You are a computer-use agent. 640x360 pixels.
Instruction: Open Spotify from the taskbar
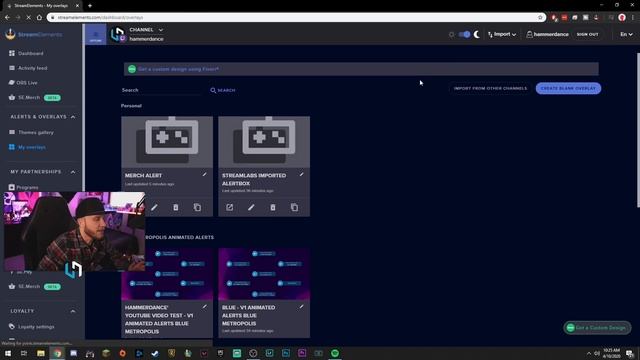click(x=335, y=353)
